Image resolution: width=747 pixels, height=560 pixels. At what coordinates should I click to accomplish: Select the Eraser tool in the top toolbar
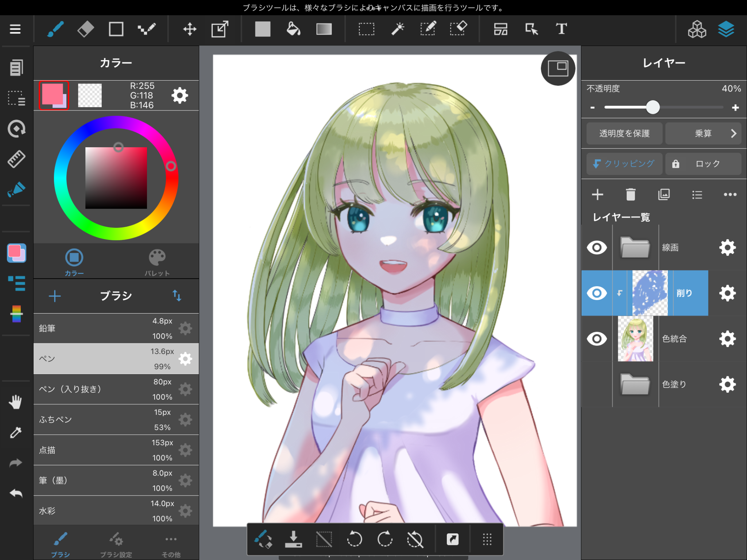85,29
